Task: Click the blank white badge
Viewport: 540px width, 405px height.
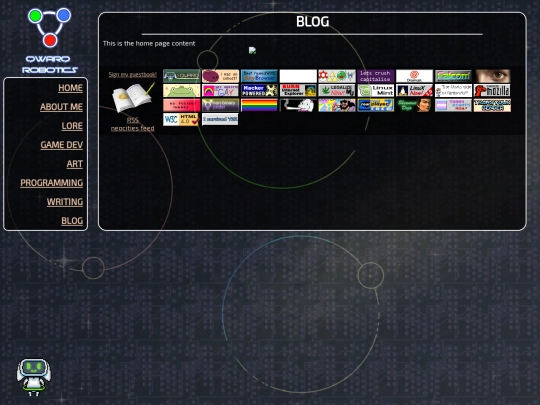Action: (x=298, y=76)
